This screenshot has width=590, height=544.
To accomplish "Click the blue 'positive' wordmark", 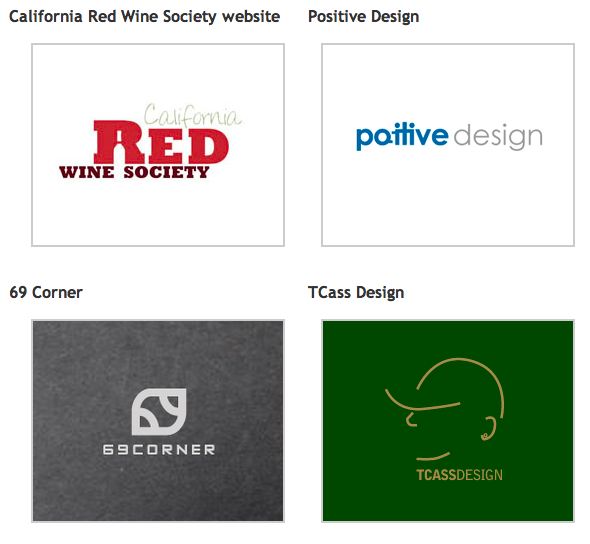I will coord(402,136).
